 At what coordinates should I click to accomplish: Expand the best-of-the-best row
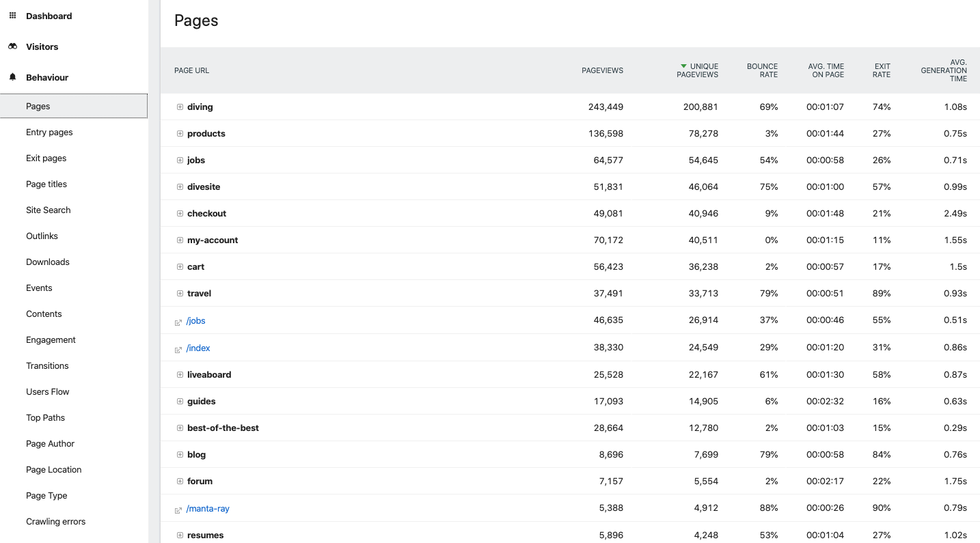pyautogui.click(x=180, y=428)
